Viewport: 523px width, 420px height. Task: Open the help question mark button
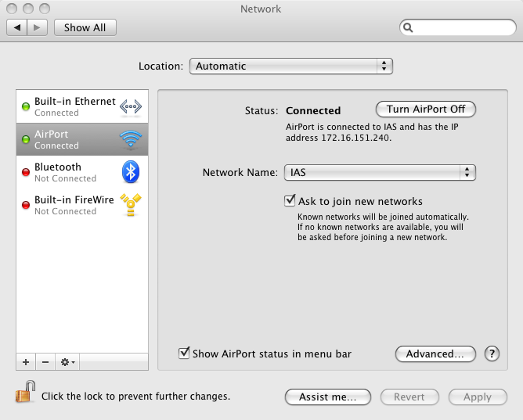[x=492, y=354]
